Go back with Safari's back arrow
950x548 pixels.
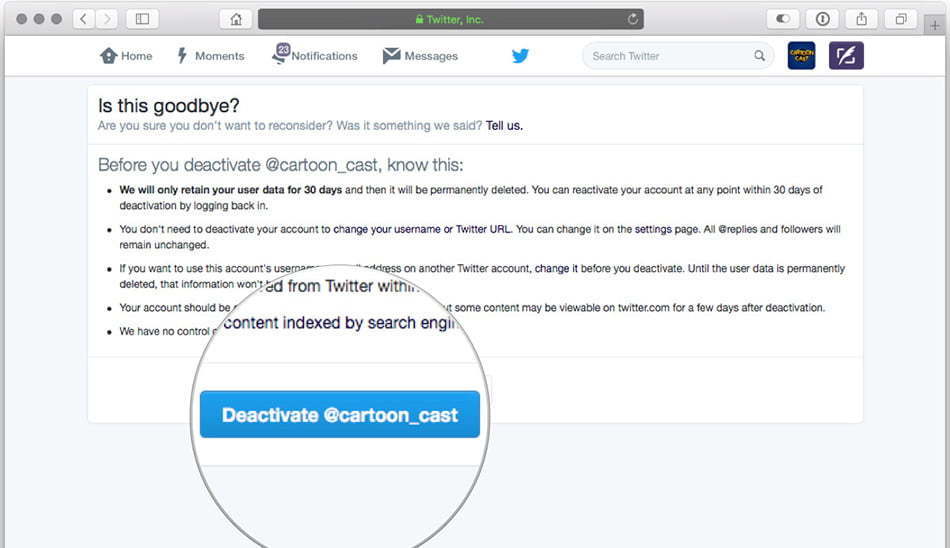point(84,19)
